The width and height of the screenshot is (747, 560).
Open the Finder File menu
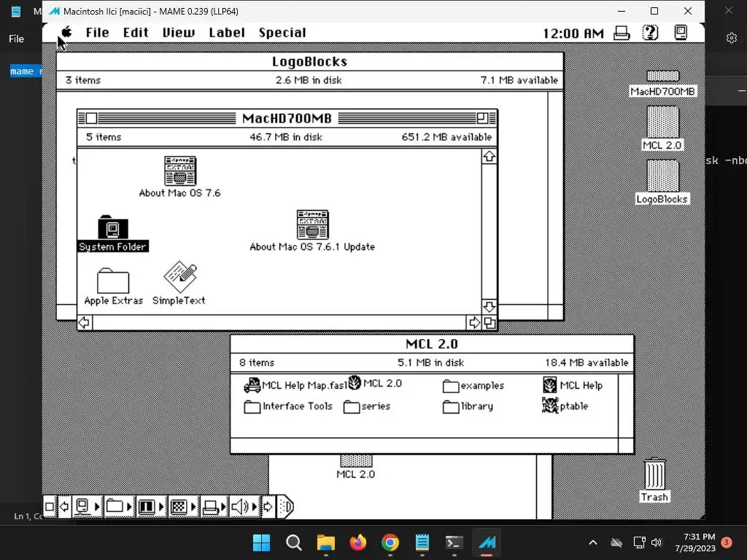(x=97, y=32)
